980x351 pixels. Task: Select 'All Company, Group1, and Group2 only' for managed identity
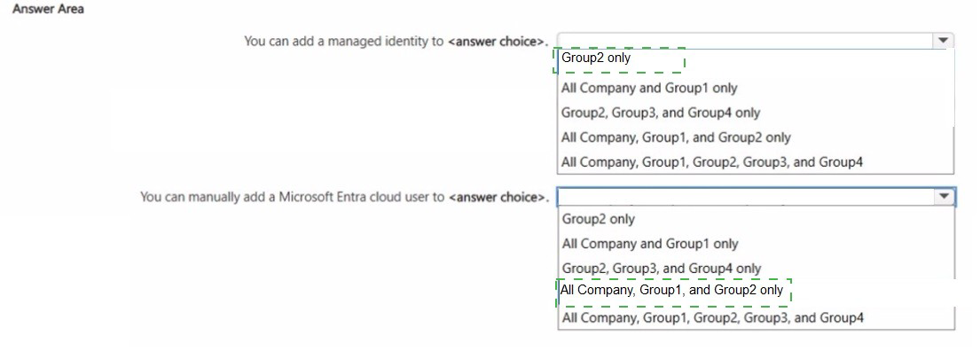(x=676, y=137)
